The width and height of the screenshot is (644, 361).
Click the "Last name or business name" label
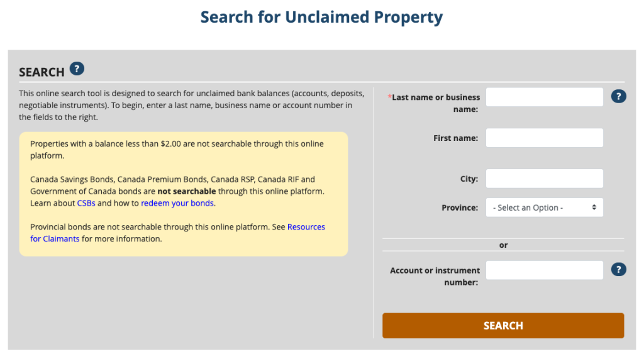435,103
